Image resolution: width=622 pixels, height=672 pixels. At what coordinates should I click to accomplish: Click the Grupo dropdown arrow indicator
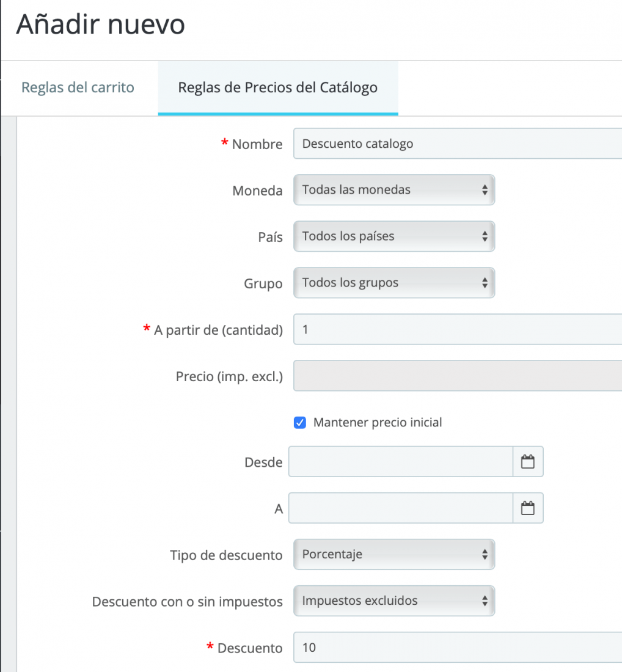485,283
